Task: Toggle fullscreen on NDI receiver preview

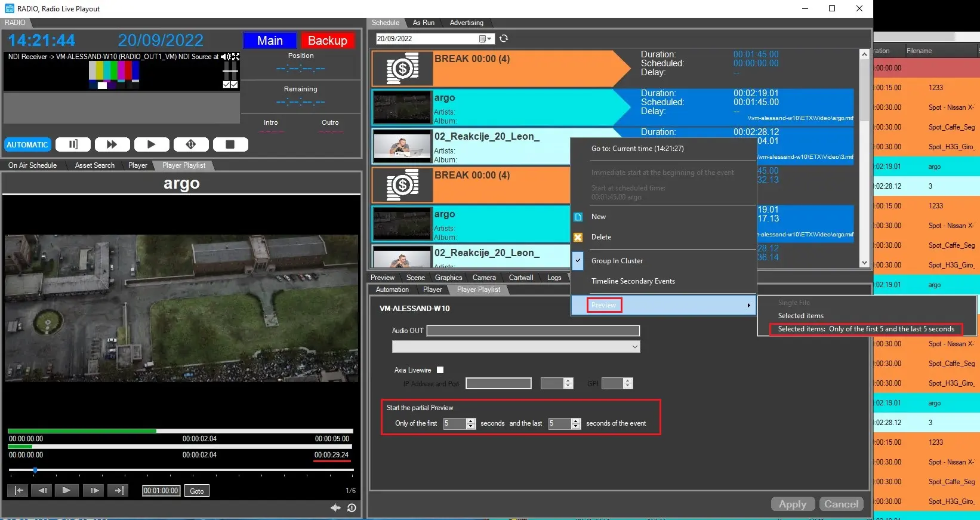Action: point(236,57)
